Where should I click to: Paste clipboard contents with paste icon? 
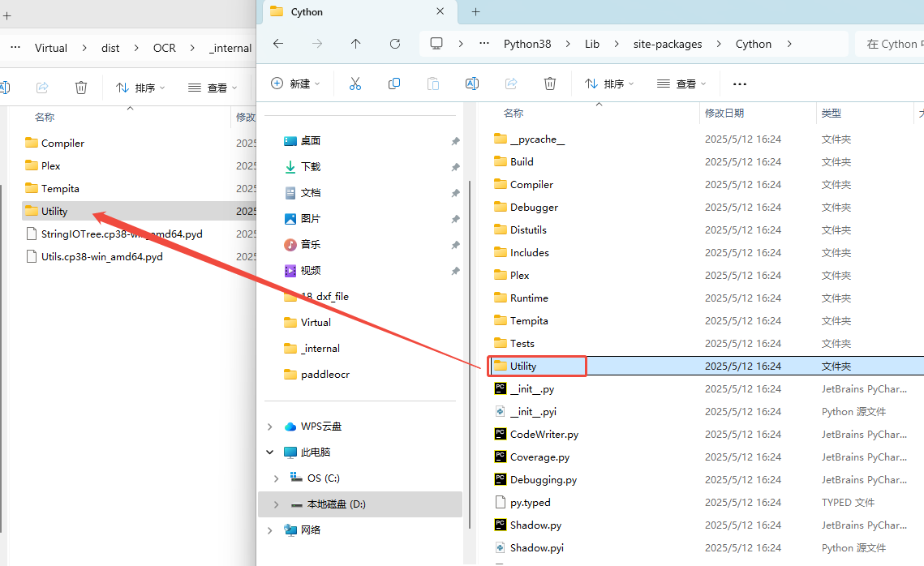432,84
